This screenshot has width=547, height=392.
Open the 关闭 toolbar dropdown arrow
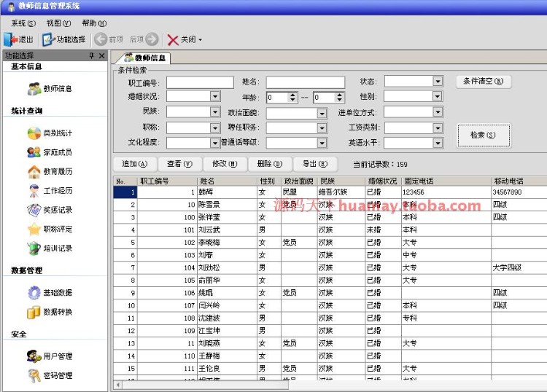click(x=201, y=40)
